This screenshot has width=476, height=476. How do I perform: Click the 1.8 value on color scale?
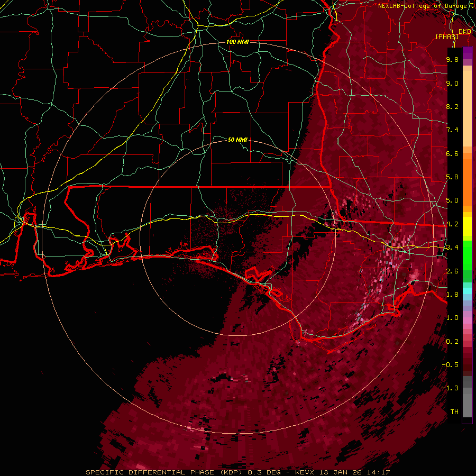pos(452,295)
